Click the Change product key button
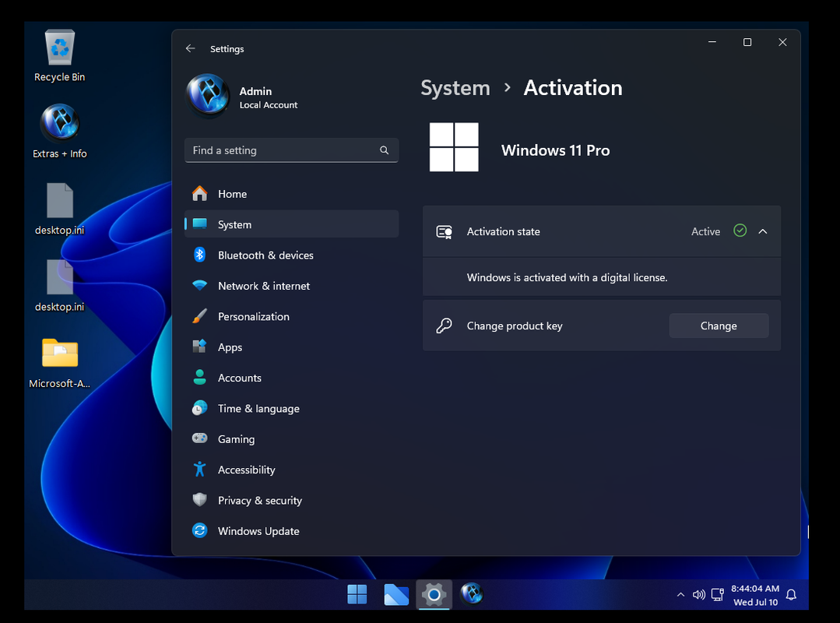This screenshot has height=623, width=840. coord(719,326)
